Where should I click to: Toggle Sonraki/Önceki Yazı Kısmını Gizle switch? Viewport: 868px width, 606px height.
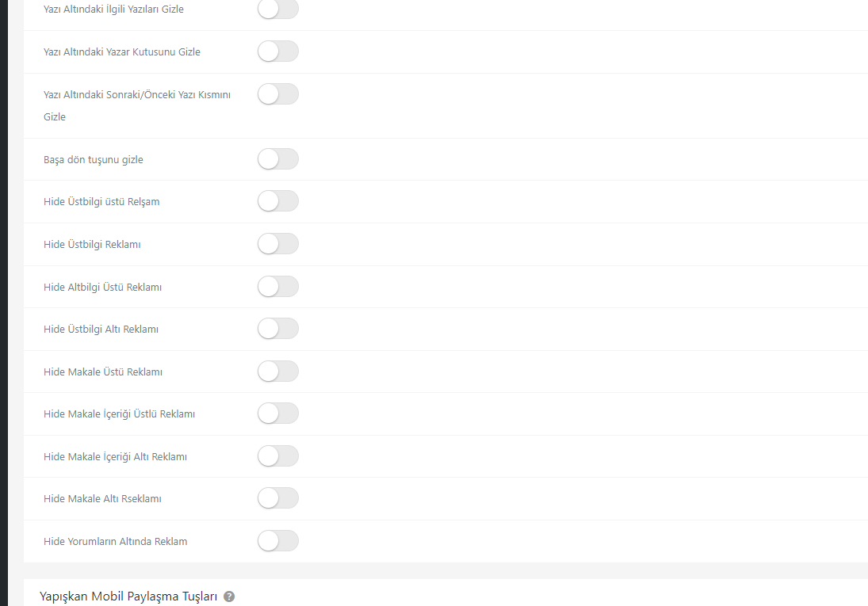point(278,94)
